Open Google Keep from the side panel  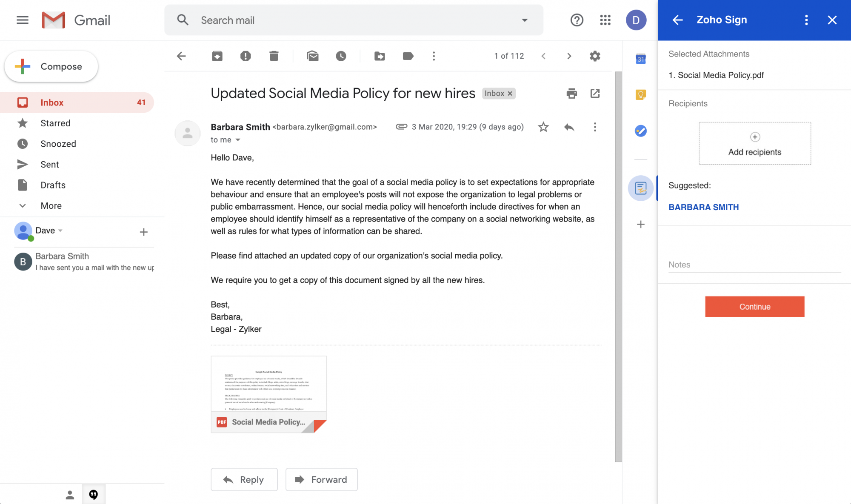click(x=640, y=94)
